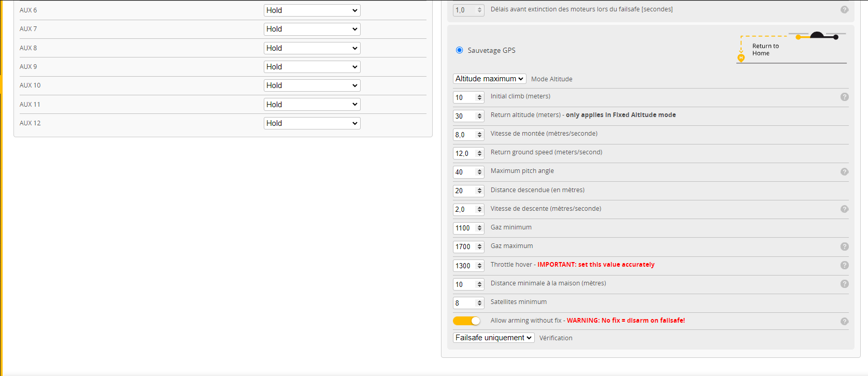Click help icon for Gaz maximum
Viewport: 868px width, 376px height.
click(844, 247)
